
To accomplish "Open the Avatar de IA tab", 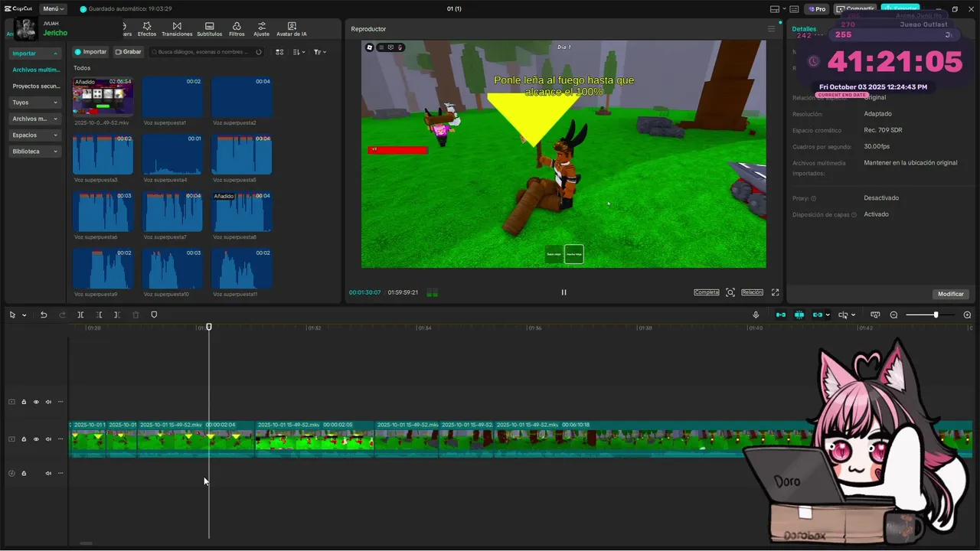I will pos(291,29).
